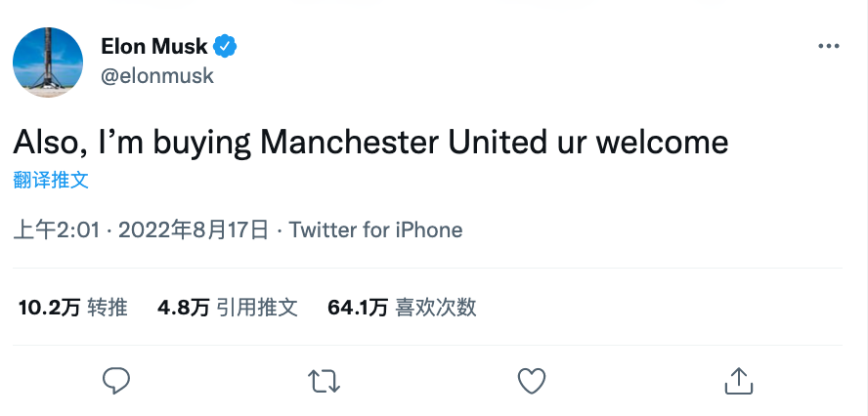Open the three-dot more options menu
The height and width of the screenshot is (416, 868).
click(827, 46)
